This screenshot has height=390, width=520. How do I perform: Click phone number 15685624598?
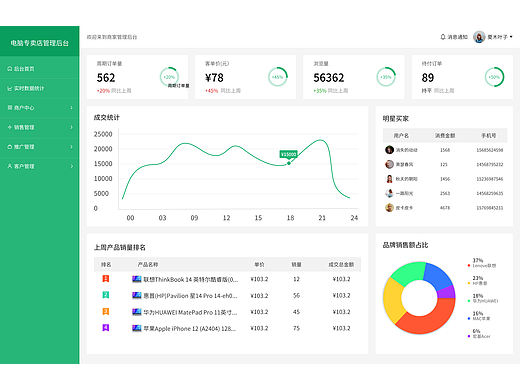tap(490, 150)
